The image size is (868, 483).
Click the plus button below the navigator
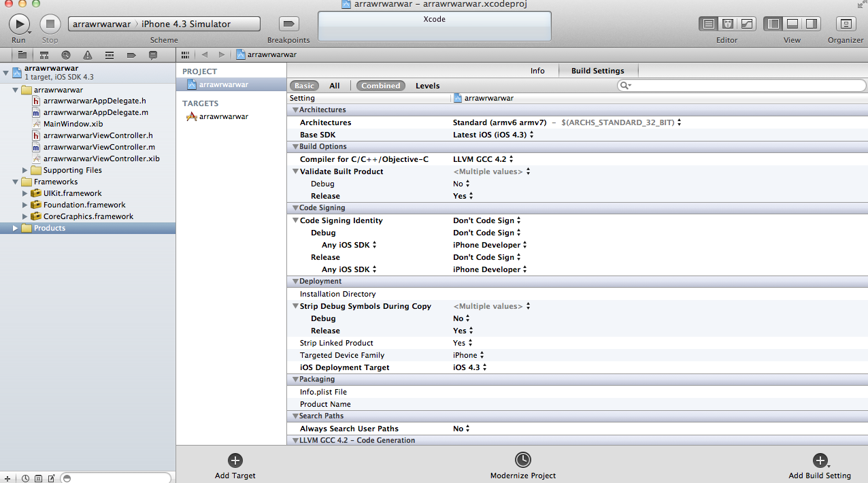tap(9, 478)
